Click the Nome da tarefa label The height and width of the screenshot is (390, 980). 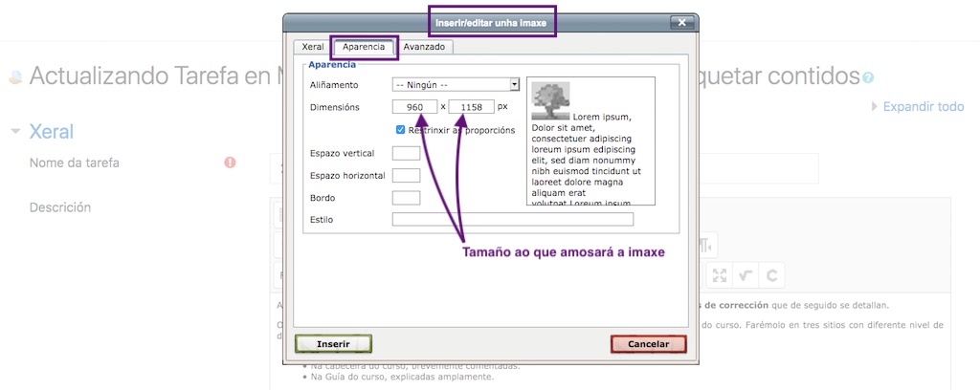coord(75,162)
